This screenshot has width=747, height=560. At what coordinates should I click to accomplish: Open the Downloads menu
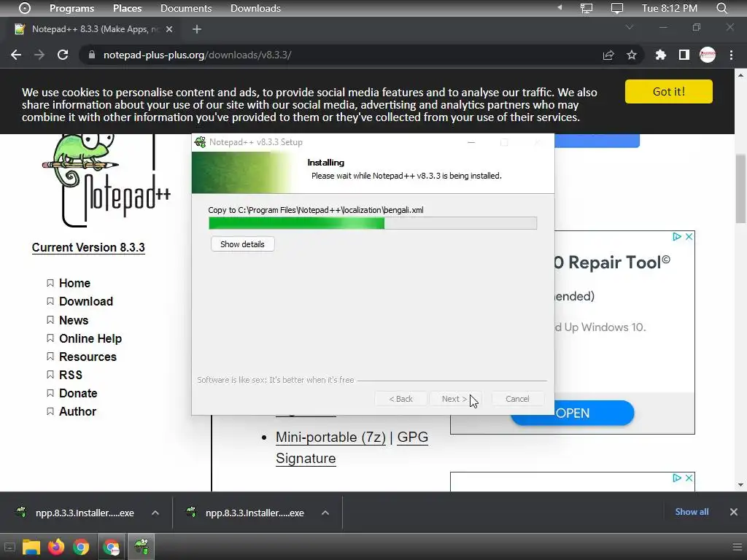[x=255, y=8]
